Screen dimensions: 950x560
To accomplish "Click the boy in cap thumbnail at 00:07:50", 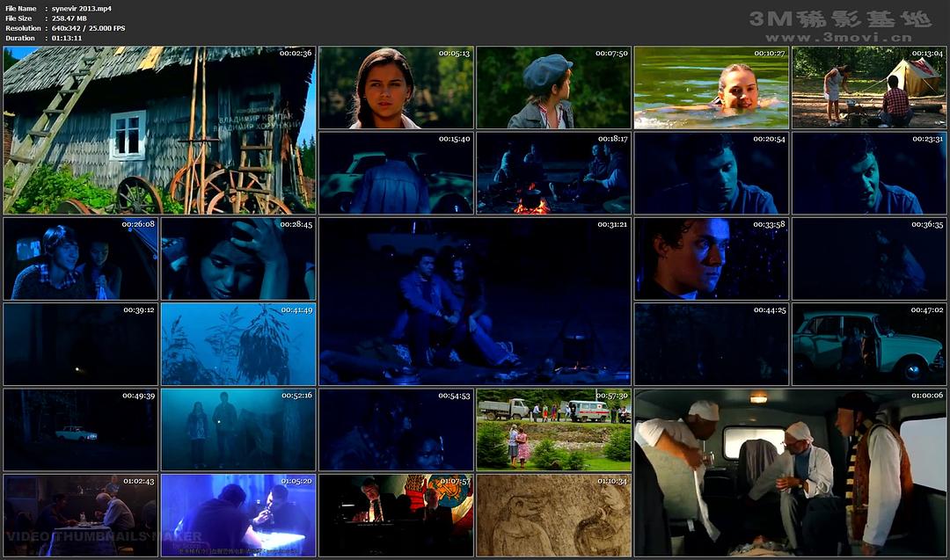I will pos(553,87).
